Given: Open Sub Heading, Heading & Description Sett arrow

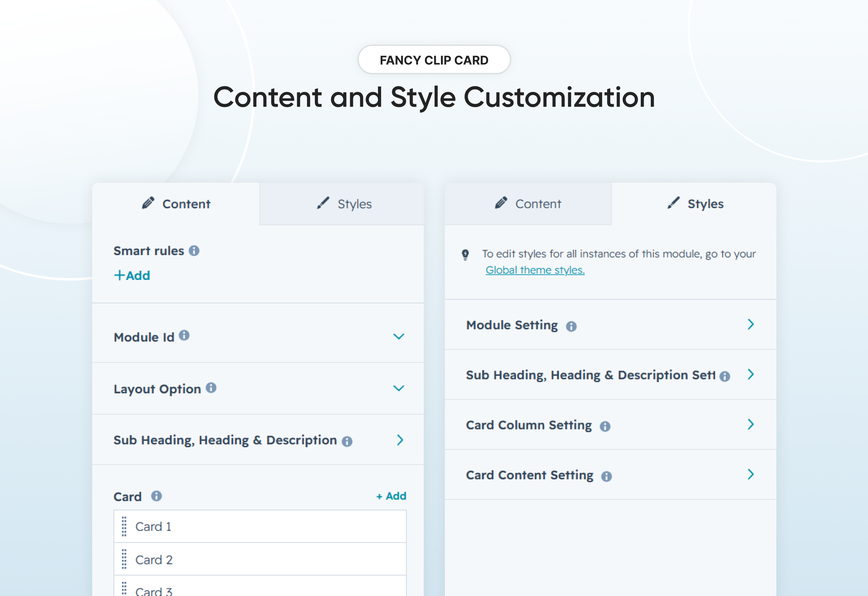Looking at the screenshot, I should 751,374.
